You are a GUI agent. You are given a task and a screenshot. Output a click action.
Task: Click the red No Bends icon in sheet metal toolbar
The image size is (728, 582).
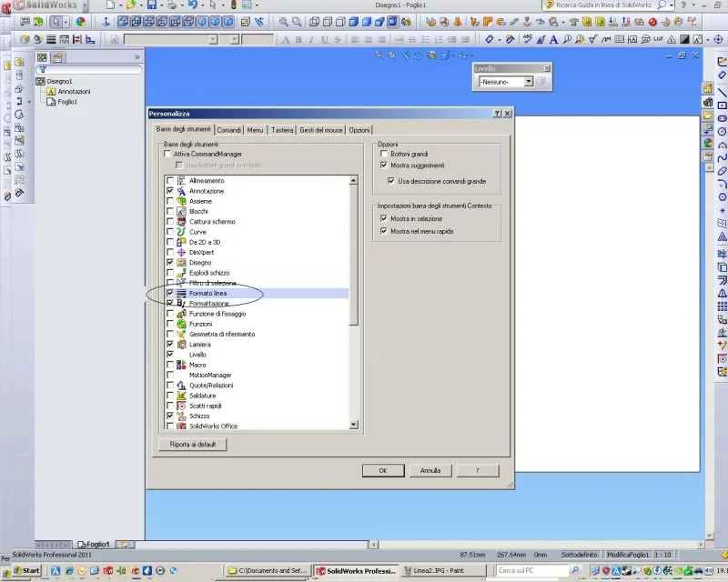pyautogui.click(x=652, y=22)
